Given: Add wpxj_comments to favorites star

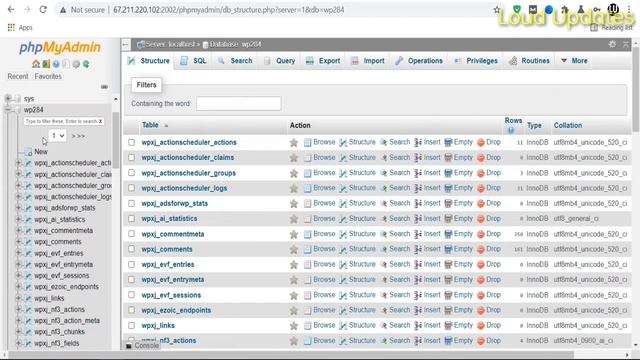Looking at the screenshot, I should pos(293,249).
